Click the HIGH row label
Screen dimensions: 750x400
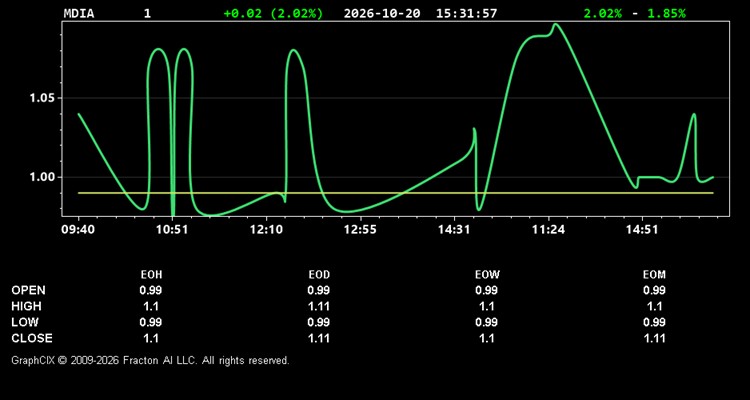click(x=26, y=306)
